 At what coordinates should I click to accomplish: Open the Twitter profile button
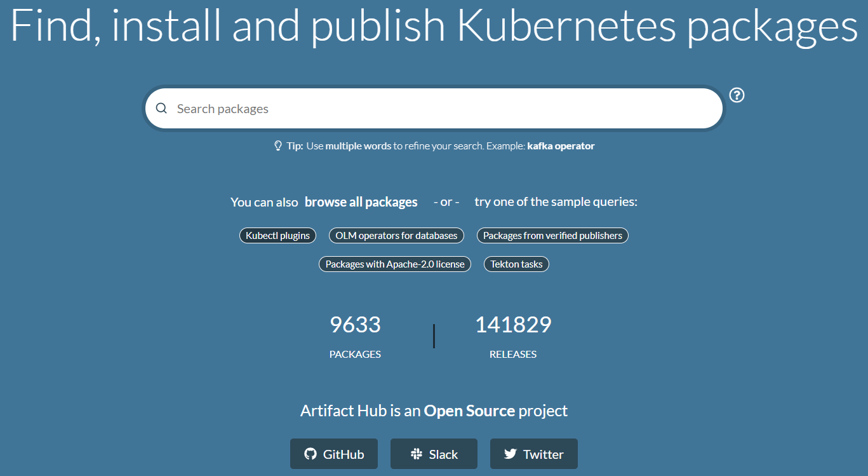pyautogui.click(x=534, y=454)
